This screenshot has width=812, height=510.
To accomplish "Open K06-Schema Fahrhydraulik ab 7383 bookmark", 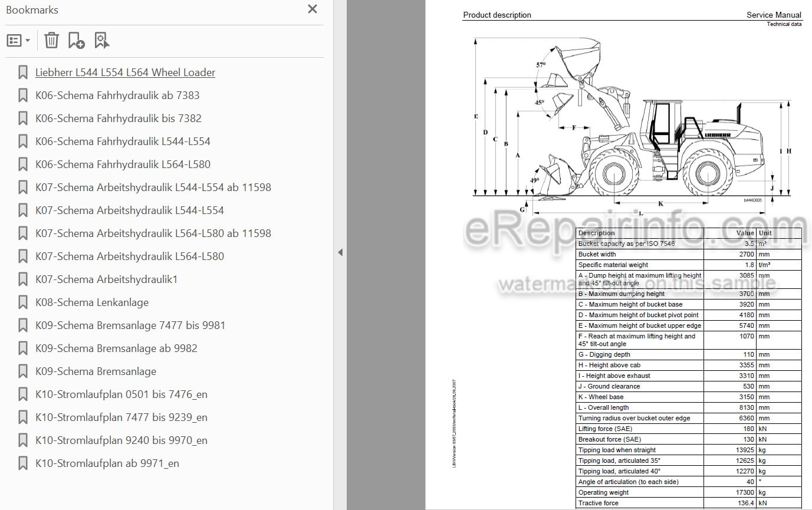I will (117, 96).
